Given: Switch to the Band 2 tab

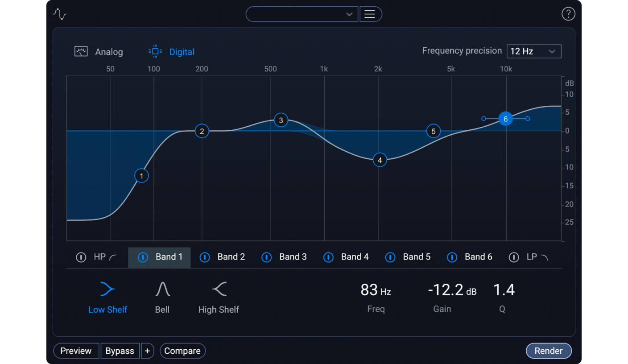Looking at the screenshot, I should pos(231,256).
